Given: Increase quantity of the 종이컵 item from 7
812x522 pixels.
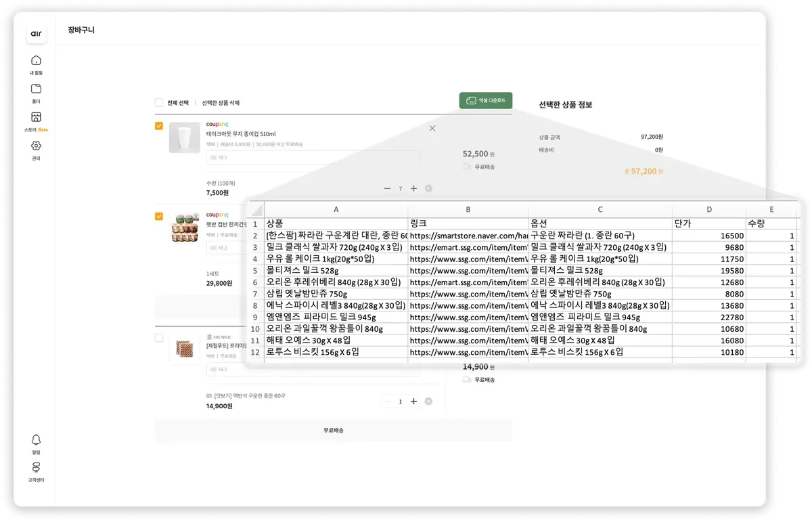Looking at the screenshot, I should (x=414, y=189).
